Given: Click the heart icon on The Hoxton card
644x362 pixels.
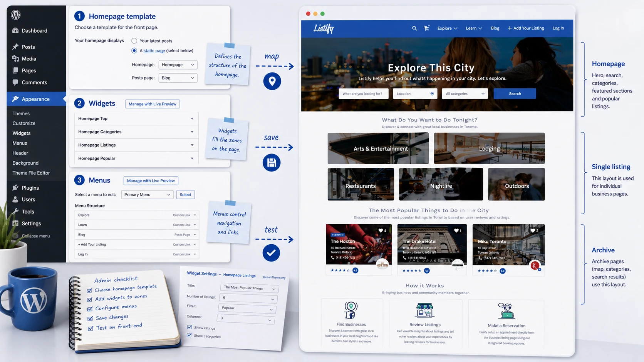Looking at the screenshot, I should [x=381, y=230].
